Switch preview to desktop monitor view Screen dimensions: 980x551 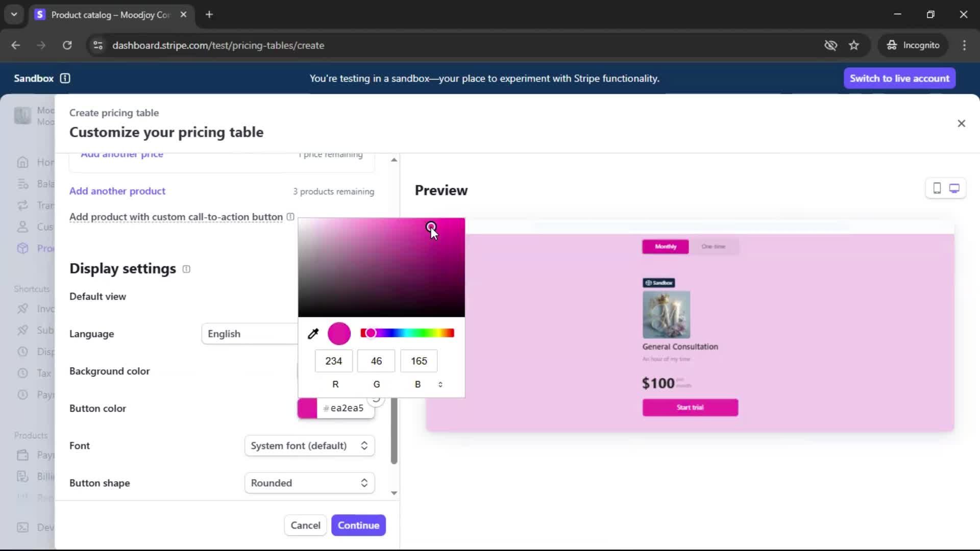(954, 188)
